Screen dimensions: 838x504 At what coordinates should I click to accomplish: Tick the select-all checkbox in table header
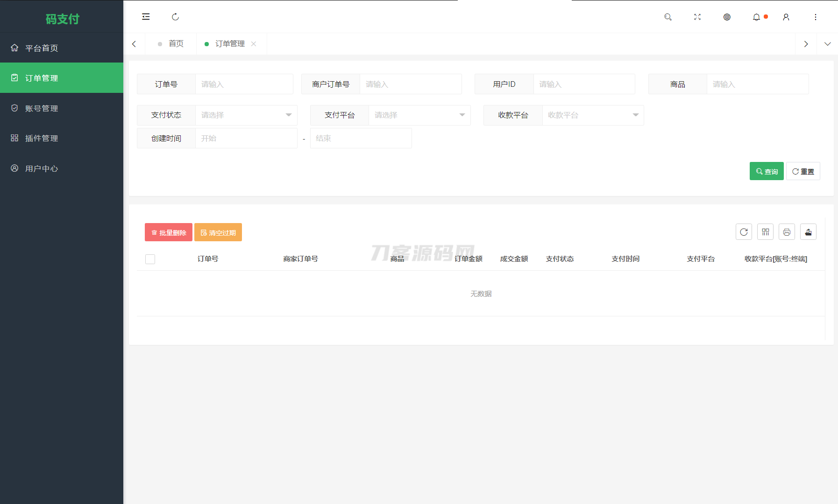(150, 259)
